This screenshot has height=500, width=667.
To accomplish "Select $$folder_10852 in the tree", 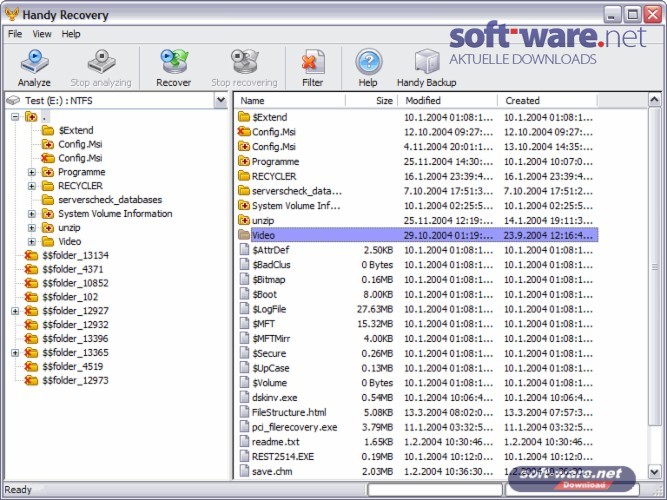I will pos(75,283).
